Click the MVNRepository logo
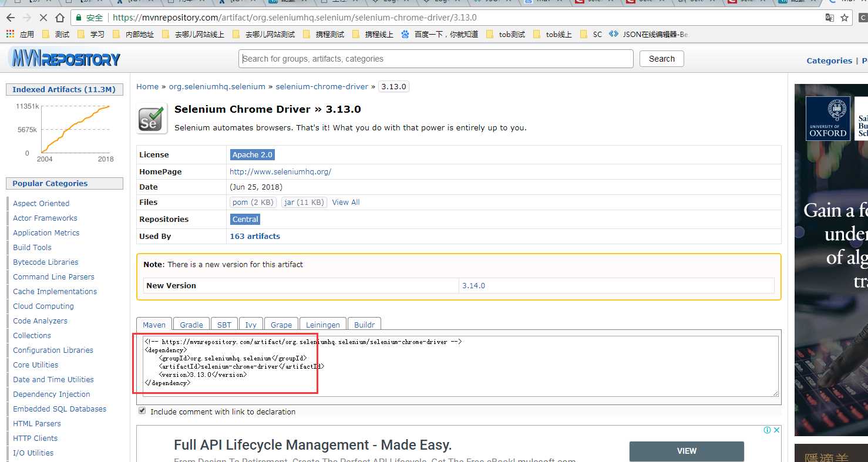This screenshot has height=462, width=868. [65, 58]
